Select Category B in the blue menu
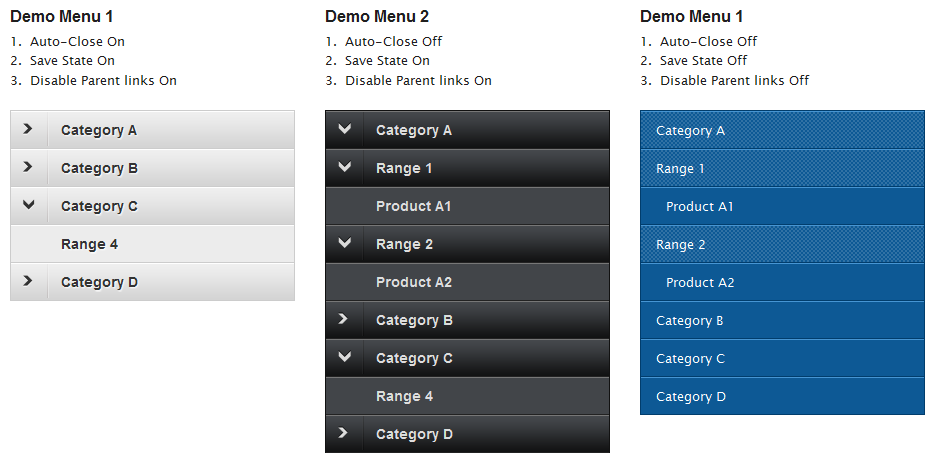The height and width of the screenshot is (463, 935). point(690,320)
